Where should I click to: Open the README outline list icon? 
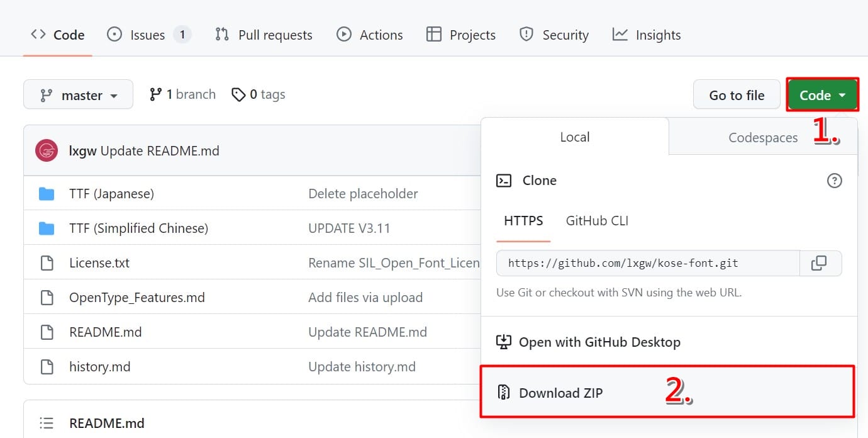47,423
